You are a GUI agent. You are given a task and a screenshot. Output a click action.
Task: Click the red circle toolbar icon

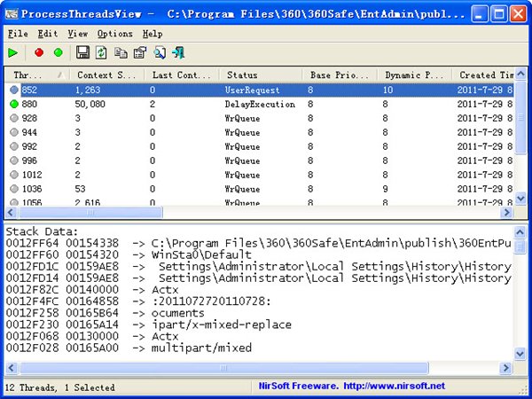coord(39,53)
